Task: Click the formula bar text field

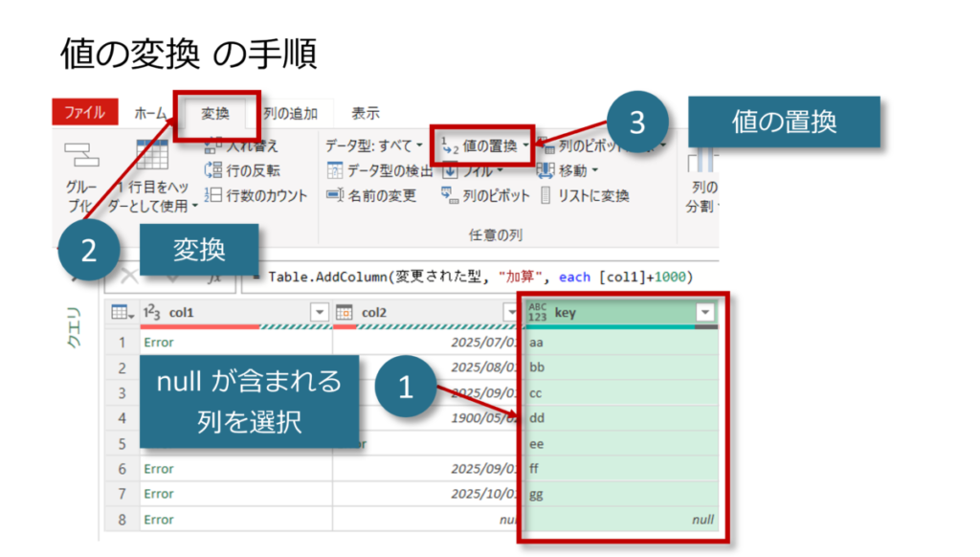Action: [x=479, y=277]
